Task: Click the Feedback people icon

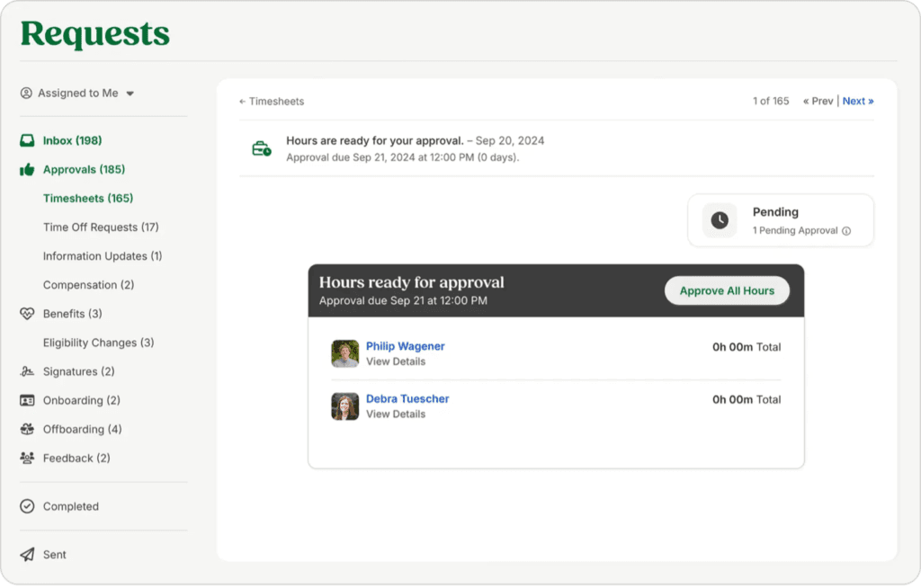Action: coord(27,458)
